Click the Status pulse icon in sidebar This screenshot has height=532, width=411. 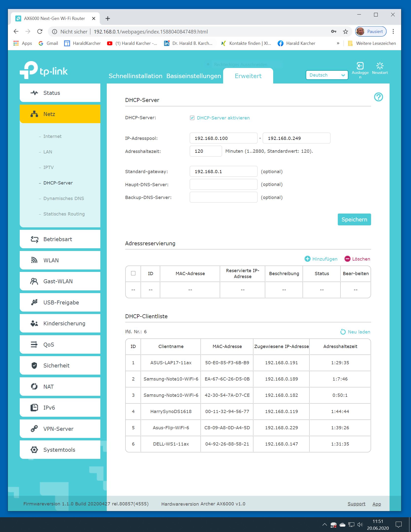[34, 93]
